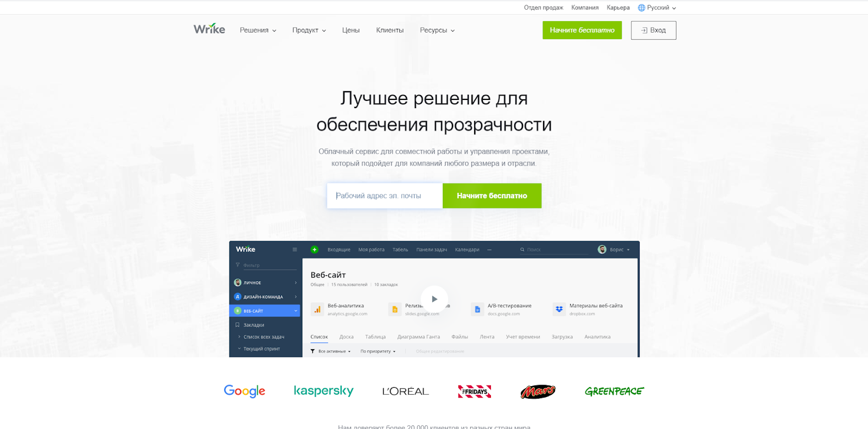This screenshot has height=429, width=868.
Task: Click the funnel filter icon in sidebar
Action: (238, 265)
